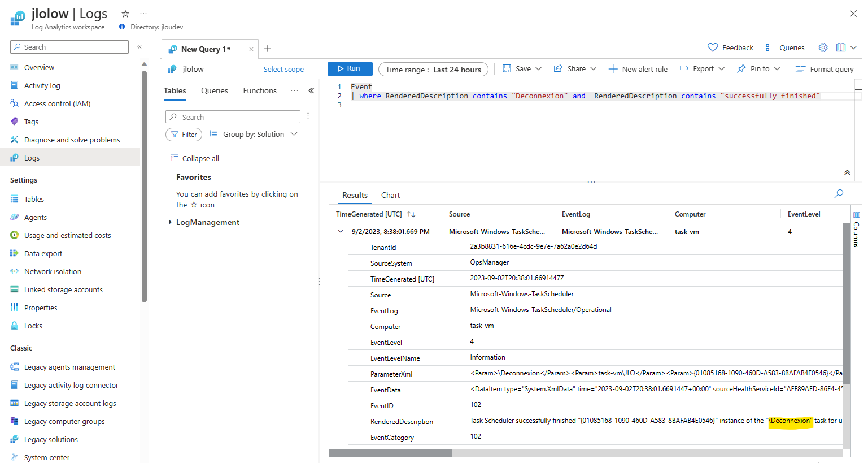
Task: Switch to the Functions tab
Action: coord(260,90)
